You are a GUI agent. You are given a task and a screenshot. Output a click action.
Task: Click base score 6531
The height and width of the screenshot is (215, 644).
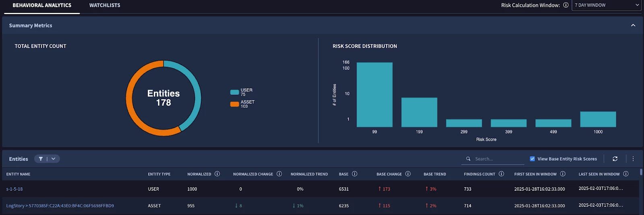click(344, 189)
